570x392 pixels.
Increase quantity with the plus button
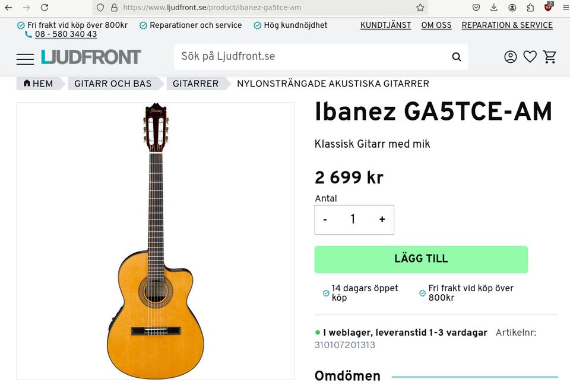point(382,219)
